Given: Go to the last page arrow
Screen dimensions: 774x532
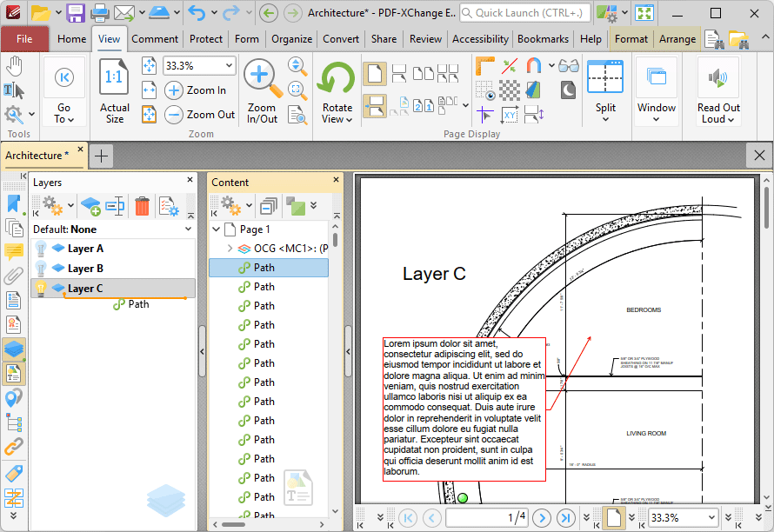Looking at the screenshot, I should coord(565,518).
